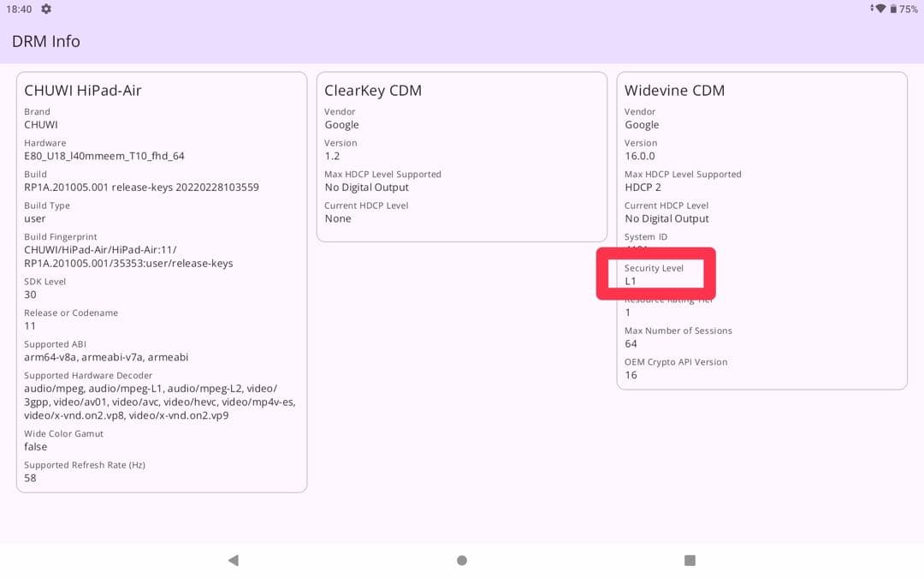
Task: Select hardware value E80_U18_l40mmeem_T10_fhd_64
Action: pos(104,156)
